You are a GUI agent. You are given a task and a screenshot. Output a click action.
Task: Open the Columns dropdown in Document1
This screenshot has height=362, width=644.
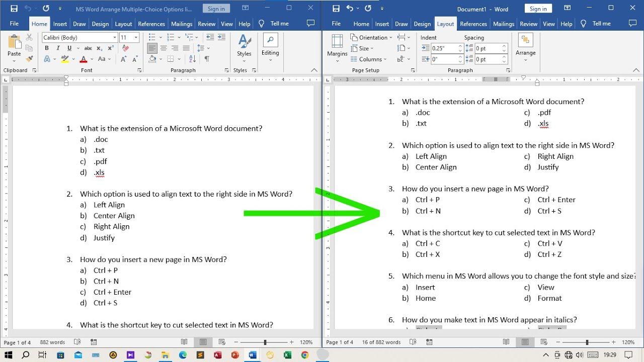click(x=369, y=59)
